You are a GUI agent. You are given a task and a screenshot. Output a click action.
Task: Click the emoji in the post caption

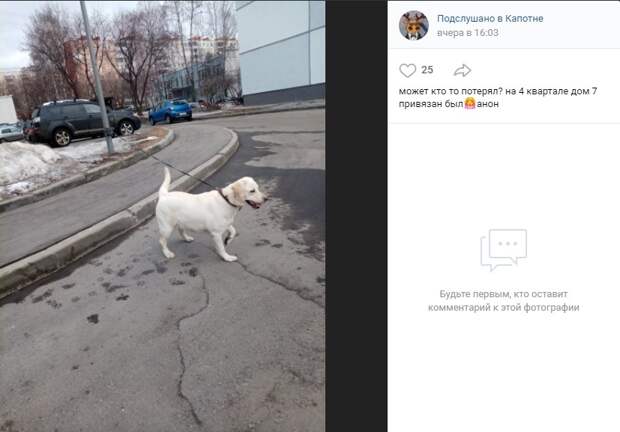[x=470, y=104]
